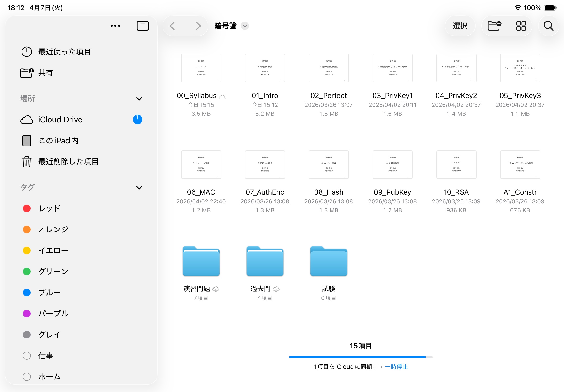Collapse the 場所 section
Screen dimensions: 564x392
[139, 98]
